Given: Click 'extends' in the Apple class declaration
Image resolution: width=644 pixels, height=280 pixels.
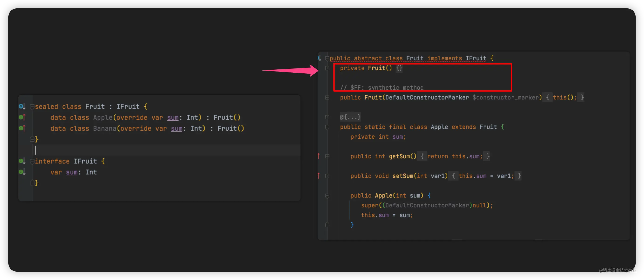Looking at the screenshot, I should coord(464,127).
